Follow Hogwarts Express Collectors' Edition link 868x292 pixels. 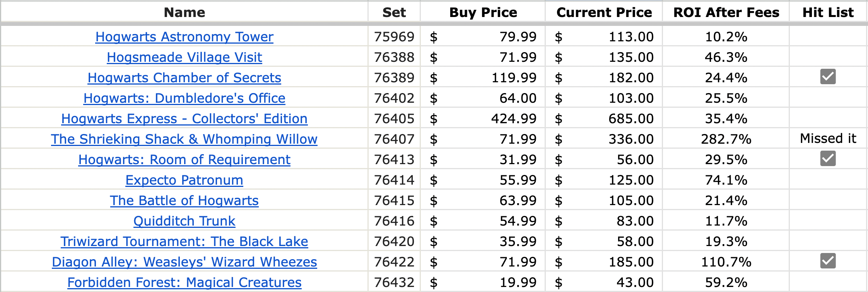point(184,119)
